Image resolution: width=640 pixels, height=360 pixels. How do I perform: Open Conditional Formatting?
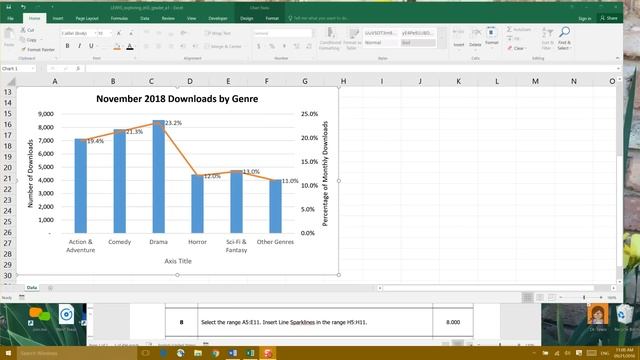330,39
